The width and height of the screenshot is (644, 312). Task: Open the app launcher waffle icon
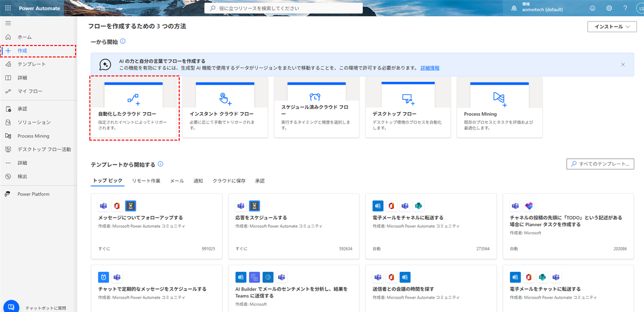tap(8, 8)
